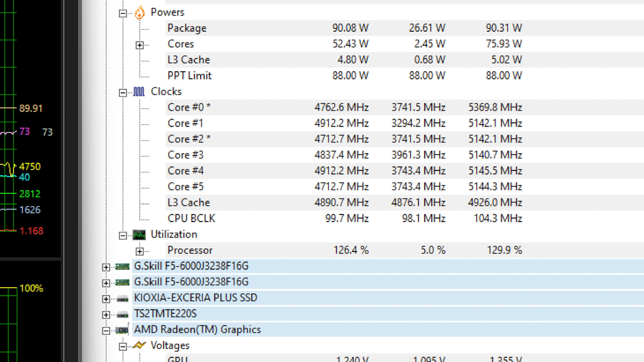Click the green 2812 graph label
Image resolution: width=644 pixels, height=362 pixels.
click(30, 194)
